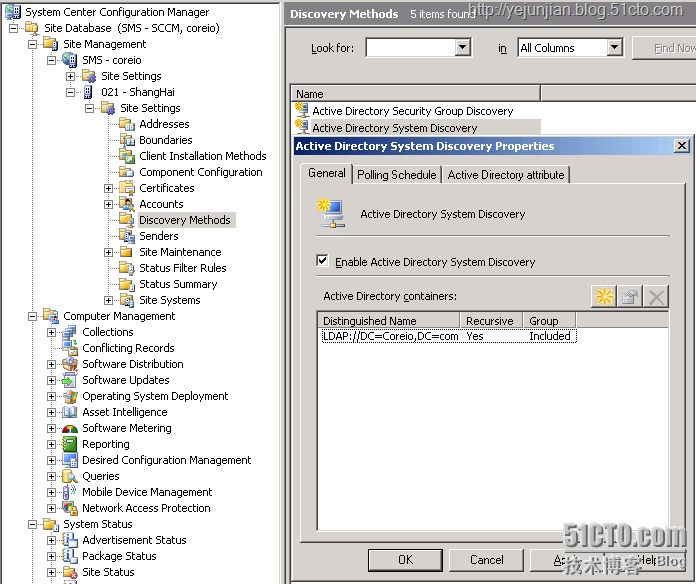This screenshot has height=584, width=696.
Task: Click the Network Access Protection icon
Action: (x=70, y=508)
